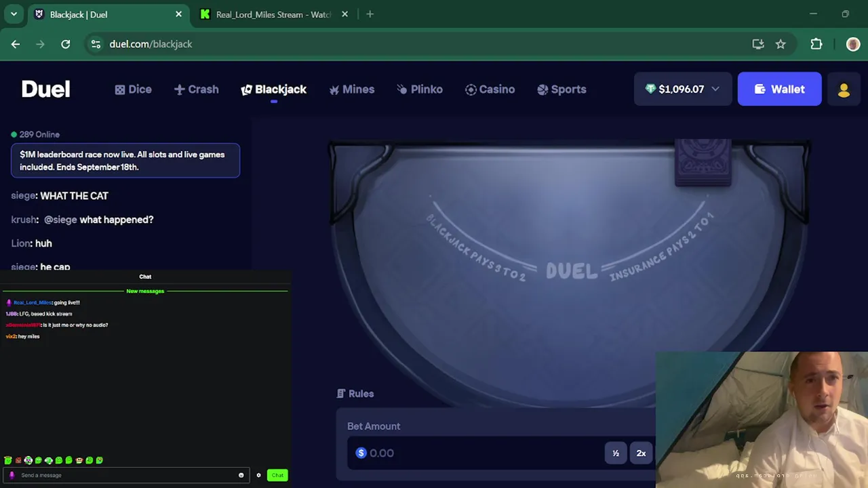Image resolution: width=868 pixels, height=488 pixels.
Task: Click 1JBB username in Kick chat
Action: (12, 314)
